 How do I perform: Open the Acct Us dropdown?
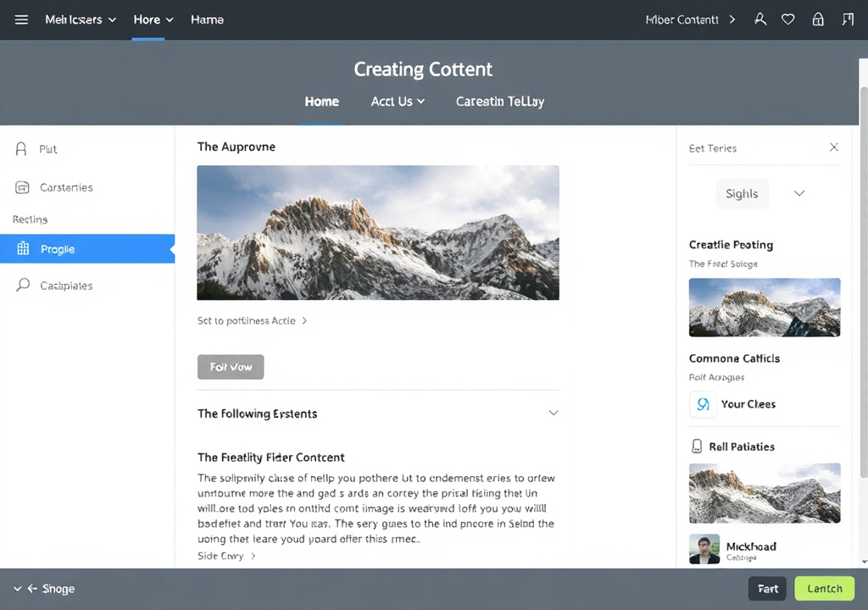tap(420, 102)
